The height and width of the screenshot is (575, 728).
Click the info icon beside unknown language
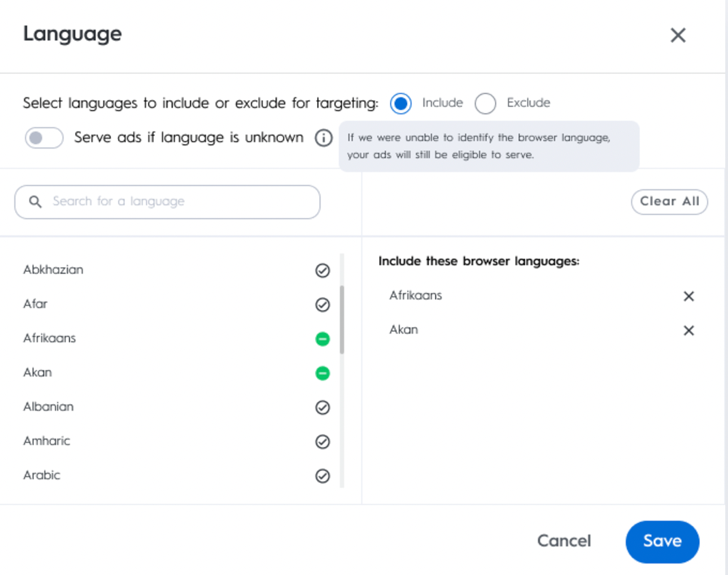[324, 138]
